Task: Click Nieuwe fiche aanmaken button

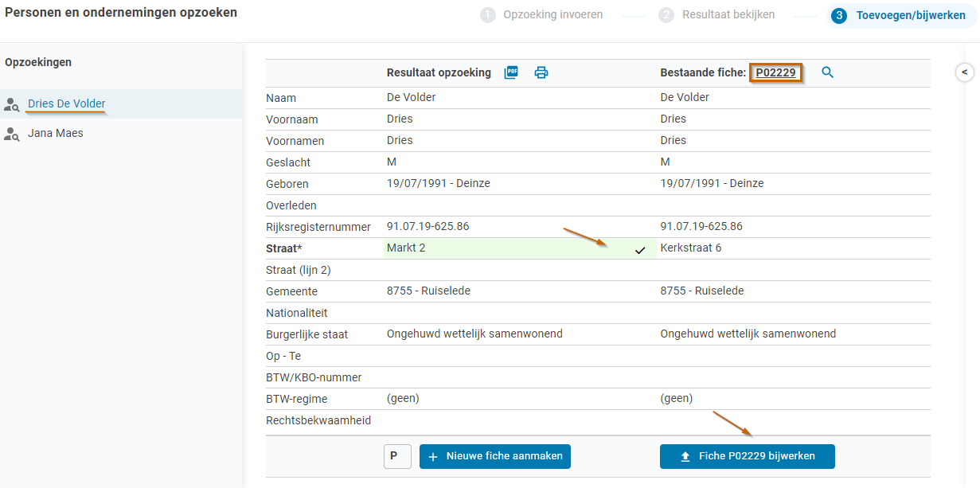Action: point(495,456)
